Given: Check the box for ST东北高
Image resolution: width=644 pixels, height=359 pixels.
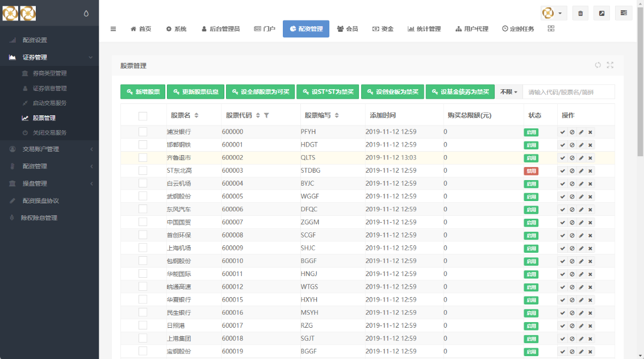Looking at the screenshot, I should point(143,170).
